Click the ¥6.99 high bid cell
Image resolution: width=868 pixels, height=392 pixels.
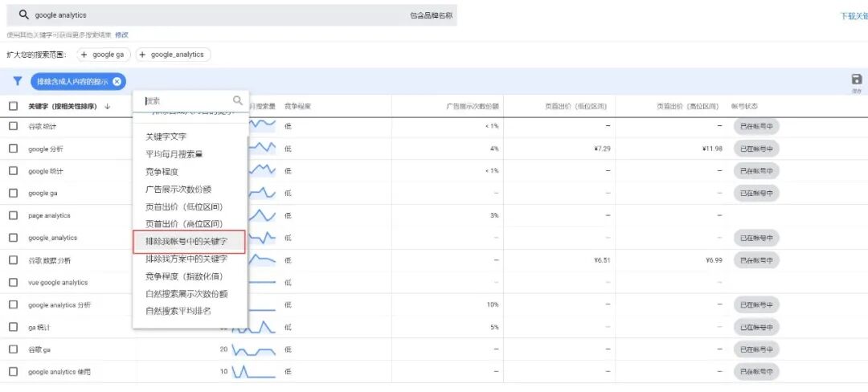tap(714, 259)
